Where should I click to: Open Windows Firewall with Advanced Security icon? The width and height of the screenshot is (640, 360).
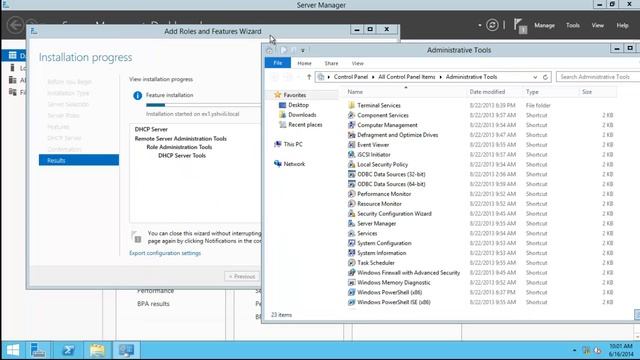(x=351, y=272)
